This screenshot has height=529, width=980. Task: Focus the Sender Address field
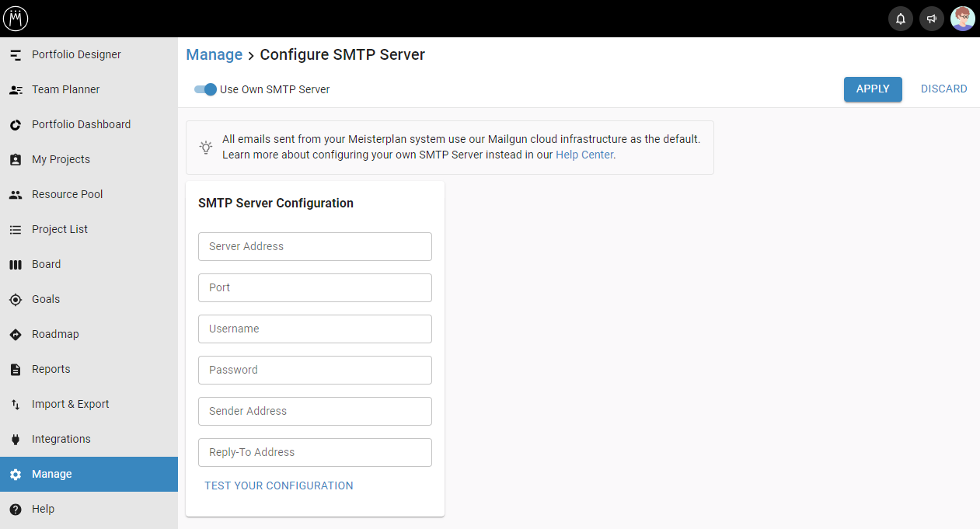pos(315,411)
